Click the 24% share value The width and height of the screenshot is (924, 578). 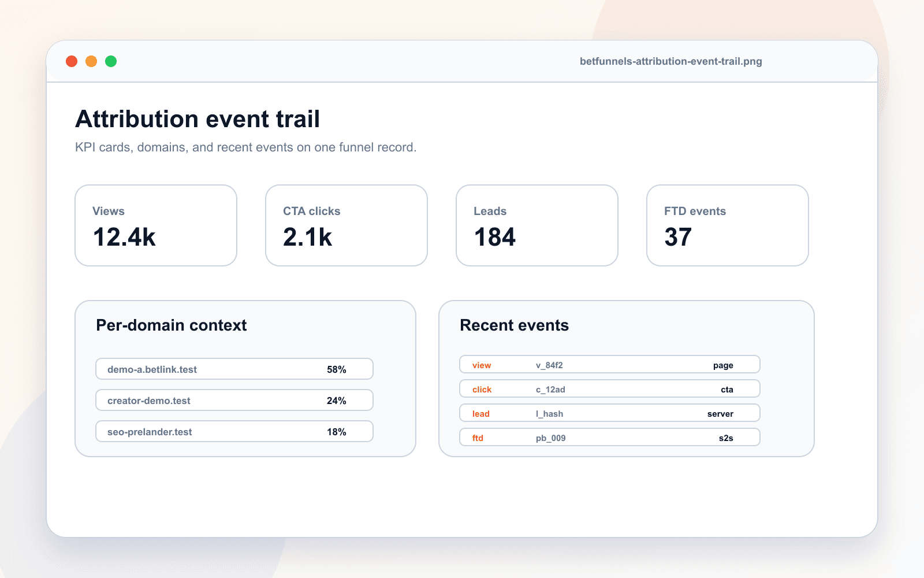tap(337, 401)
